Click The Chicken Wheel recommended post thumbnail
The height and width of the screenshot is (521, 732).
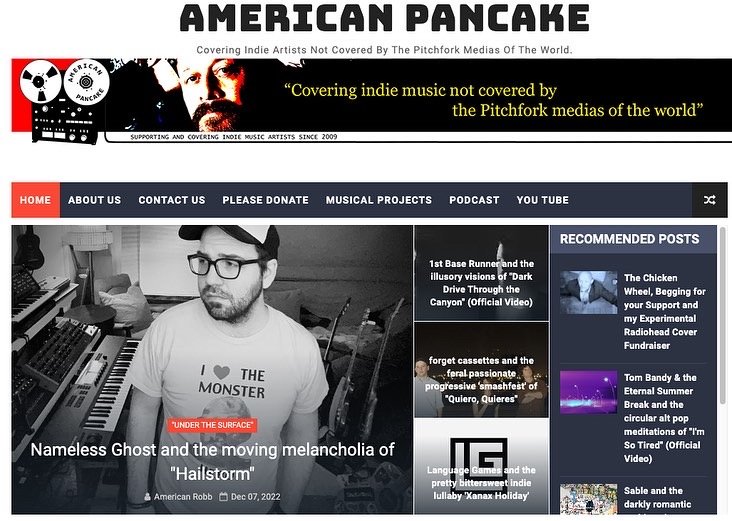click(588, 292)
